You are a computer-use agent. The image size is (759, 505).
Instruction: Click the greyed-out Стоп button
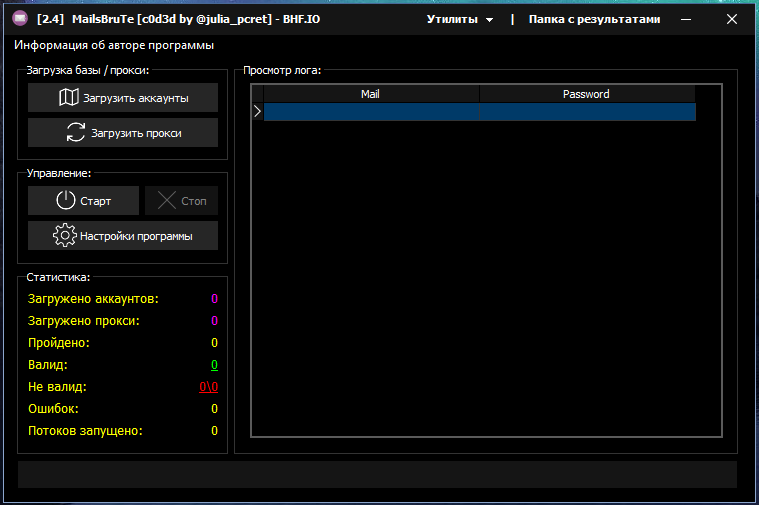182,200
